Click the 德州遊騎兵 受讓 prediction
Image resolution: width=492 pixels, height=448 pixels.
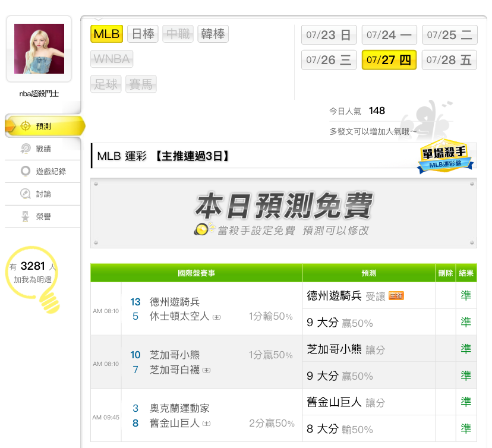coord(346,296)
